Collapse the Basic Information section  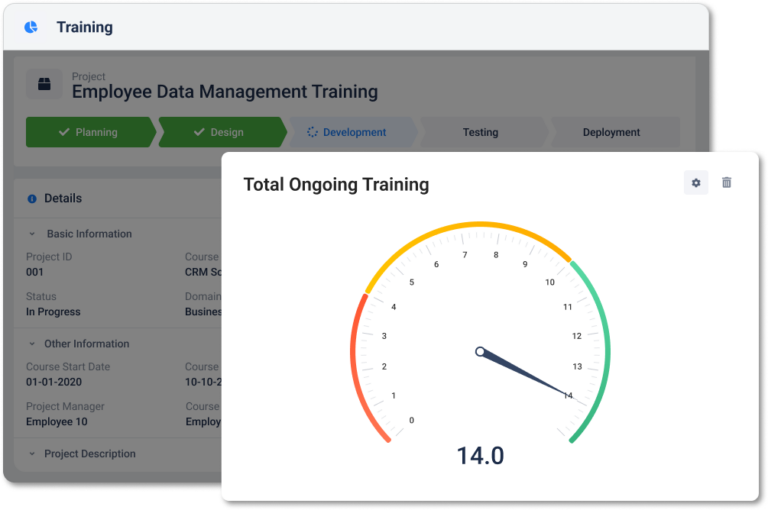[x=32, y=234]
